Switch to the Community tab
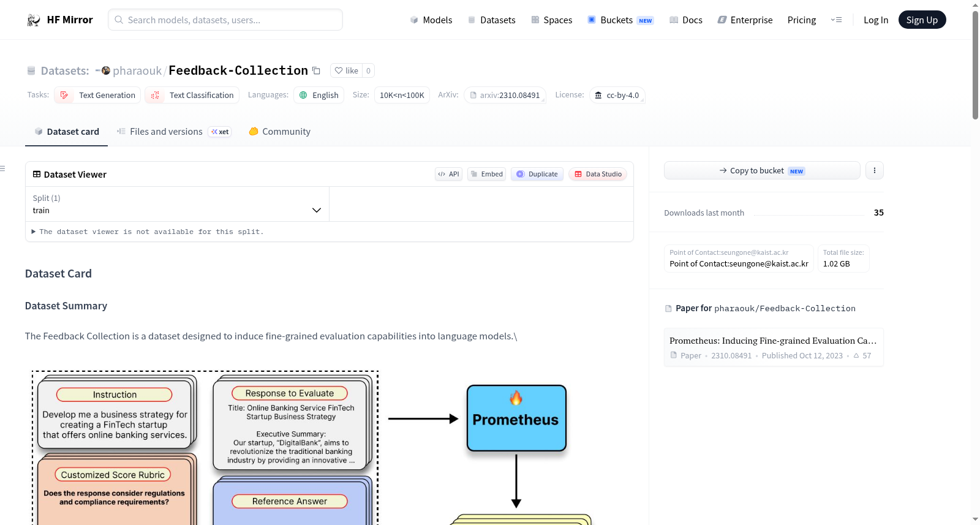 tap(279, 132)
